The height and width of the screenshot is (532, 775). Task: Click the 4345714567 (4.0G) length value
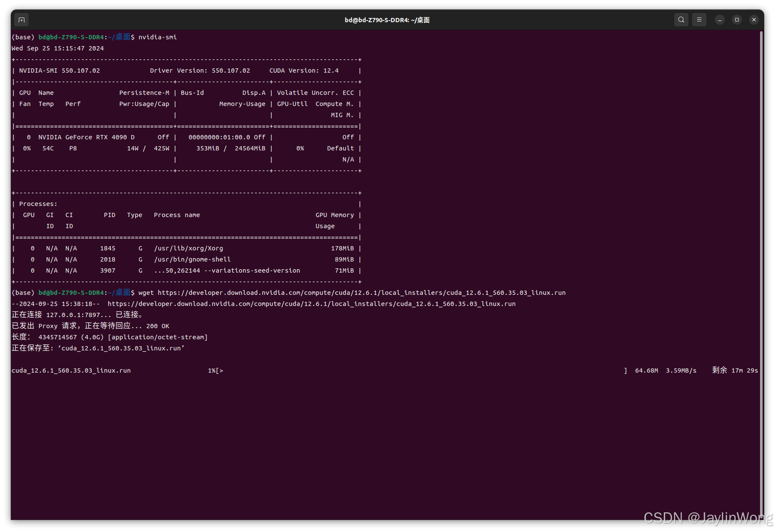(71, 337)
